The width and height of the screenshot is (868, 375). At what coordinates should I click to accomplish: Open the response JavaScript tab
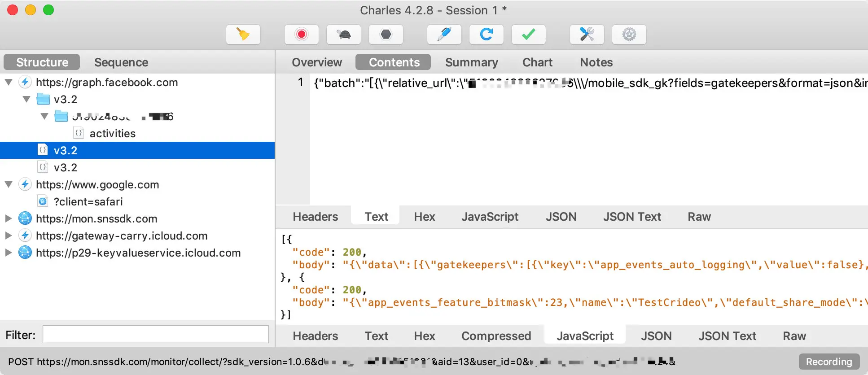pos(585,336)
